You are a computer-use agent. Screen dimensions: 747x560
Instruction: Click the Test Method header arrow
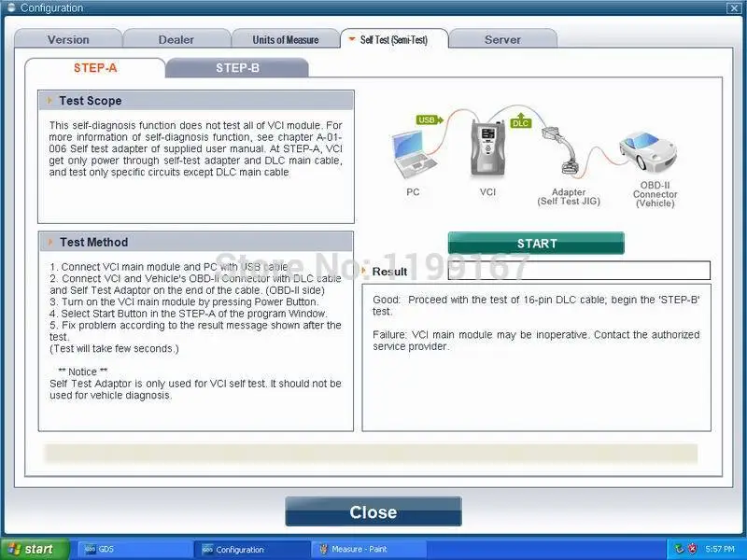coord(50,242)
